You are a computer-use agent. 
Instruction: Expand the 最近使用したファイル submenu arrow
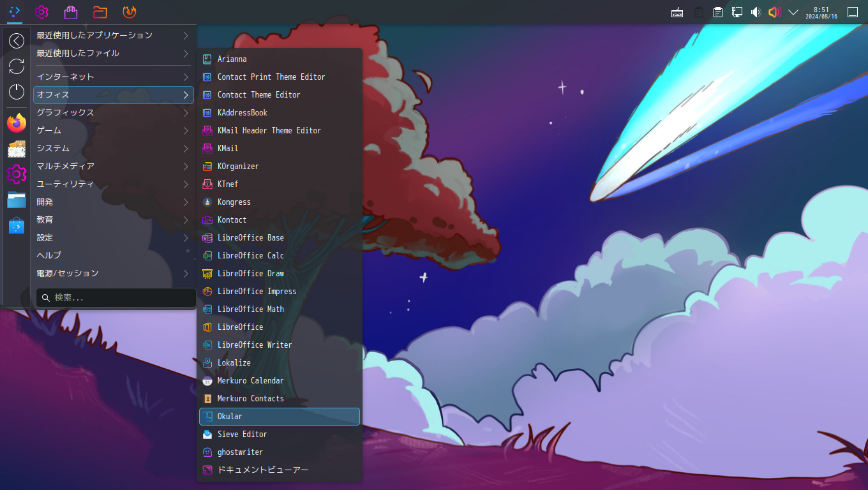pos(186,54)
